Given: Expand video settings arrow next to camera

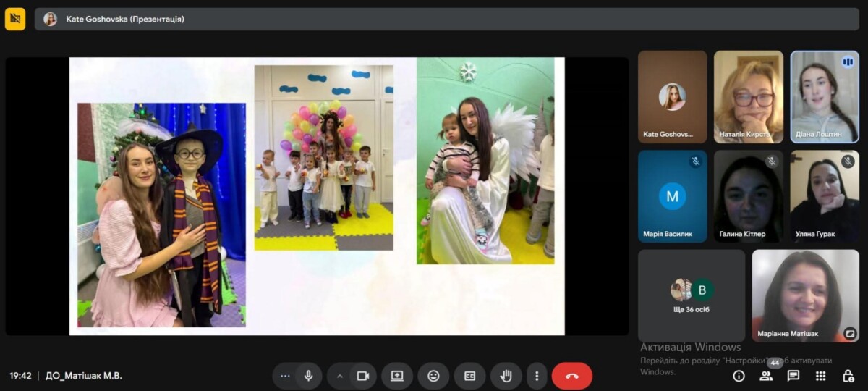Looking at the screenshot, I should coord(339,376).
